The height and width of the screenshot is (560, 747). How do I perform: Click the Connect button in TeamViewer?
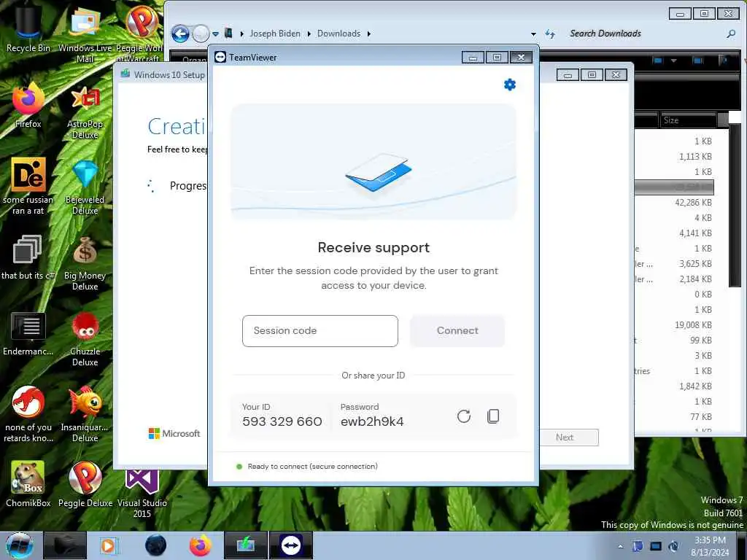click(457, 330)
